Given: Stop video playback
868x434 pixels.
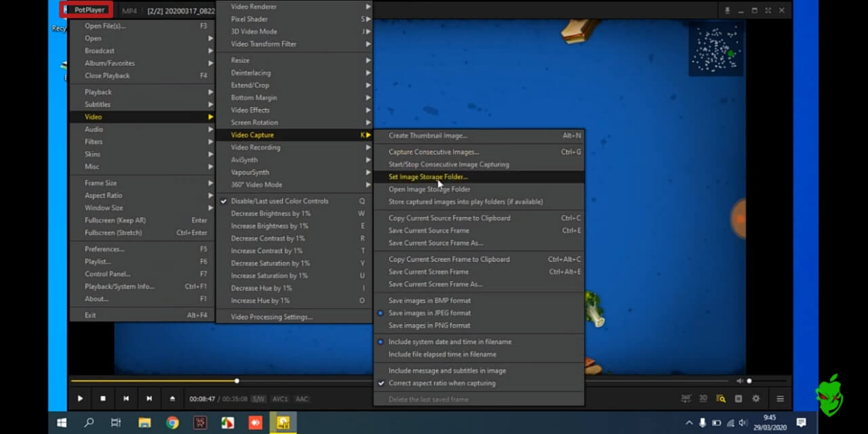Looking at the screenshot, I should (103, 399).
